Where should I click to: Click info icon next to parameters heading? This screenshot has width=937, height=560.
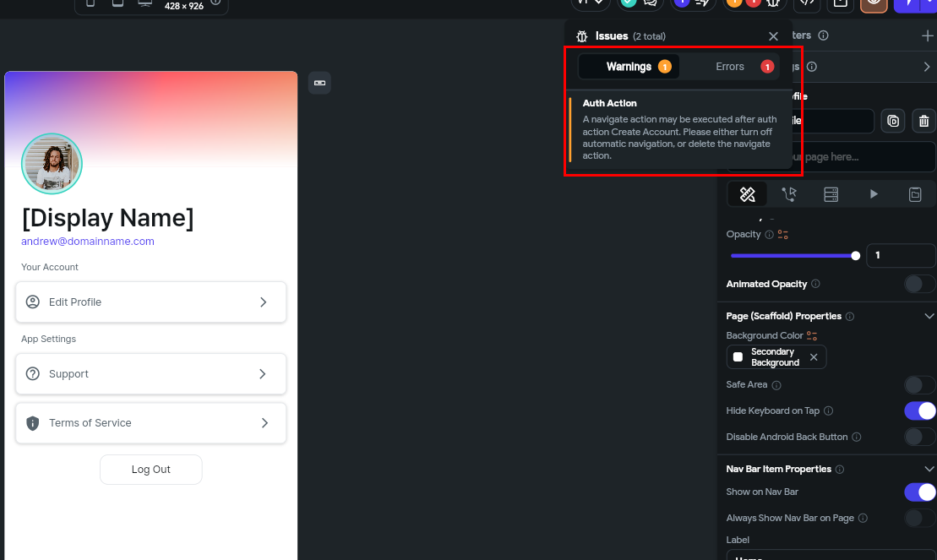pyautogui.click(x=824, y=35)
